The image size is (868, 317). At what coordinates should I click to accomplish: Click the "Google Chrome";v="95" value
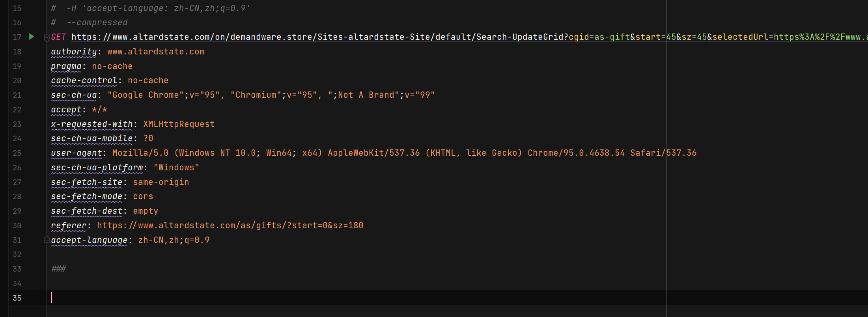164,95
